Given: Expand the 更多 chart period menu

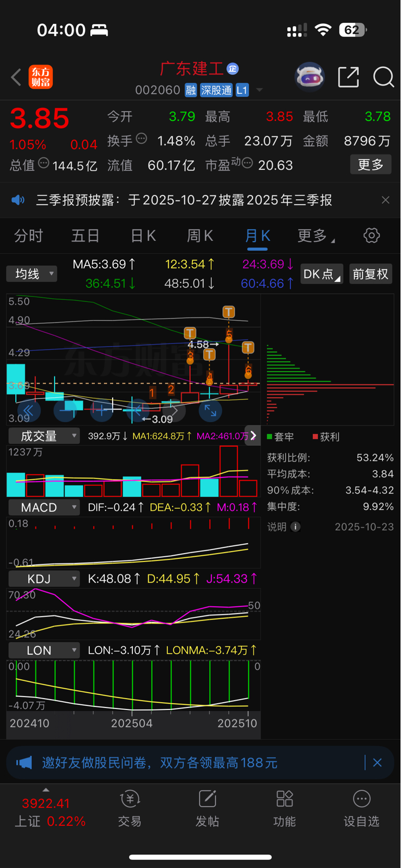Looking at the screenshot, I should (x=316, y=236).
